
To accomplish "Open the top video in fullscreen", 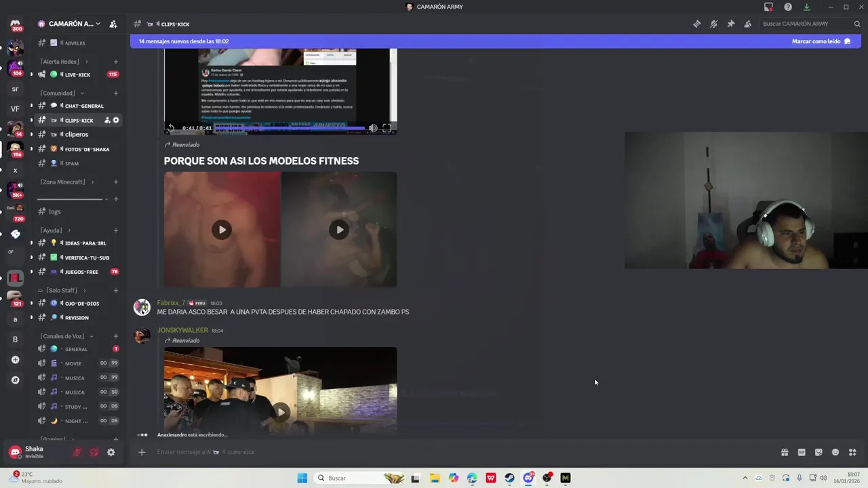I will pos(387,128).
